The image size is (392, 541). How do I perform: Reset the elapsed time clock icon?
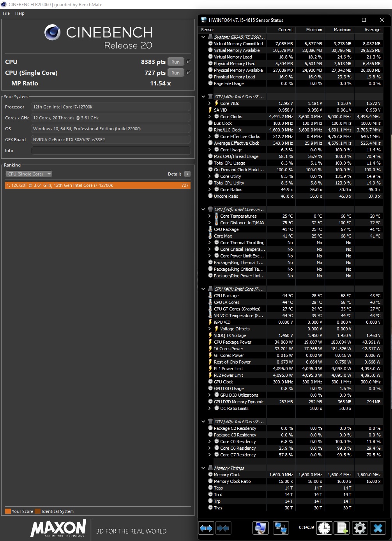pyautogui.click(x=324, y=528)
